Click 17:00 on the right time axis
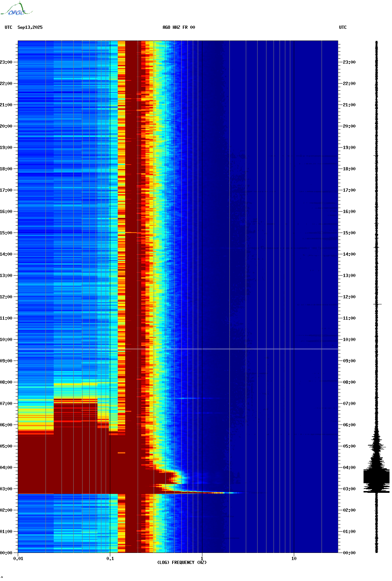Screen dimensions: 392x581 point(349,190)
